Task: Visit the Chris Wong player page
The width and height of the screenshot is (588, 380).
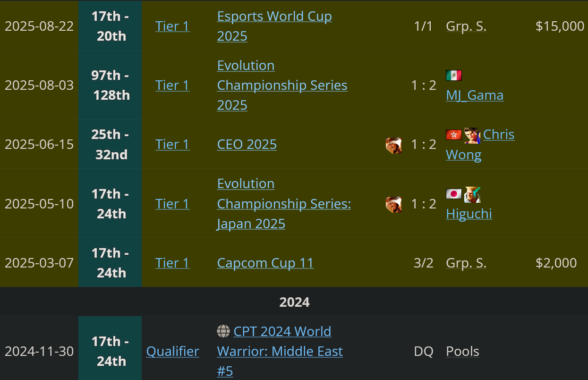Action: click(x=480, y=145)
